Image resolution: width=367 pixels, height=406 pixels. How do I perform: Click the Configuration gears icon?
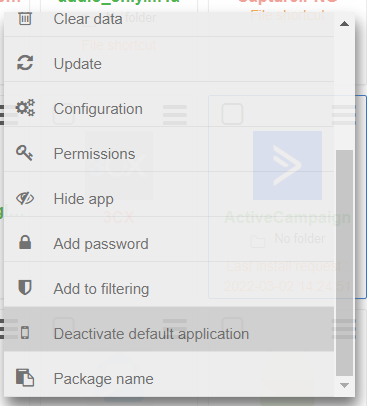pyautogui.click(x=25, y=108)
